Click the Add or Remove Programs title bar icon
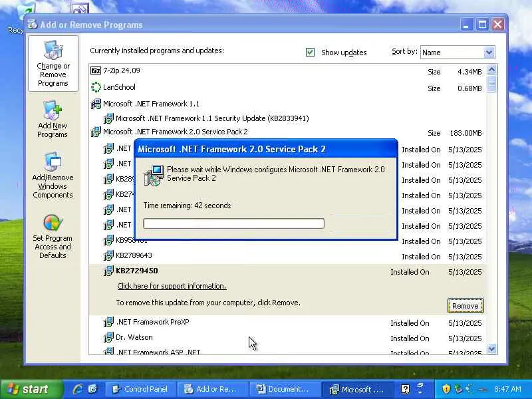This screenshot has height=399, width=532. (x=33, y=25)
